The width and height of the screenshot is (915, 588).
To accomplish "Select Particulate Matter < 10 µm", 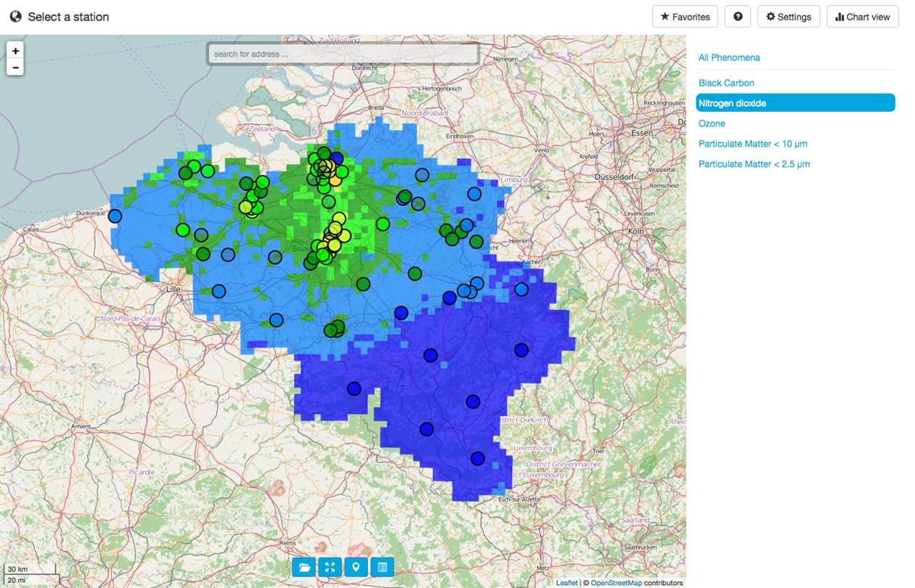I will (x=752, y=144).
